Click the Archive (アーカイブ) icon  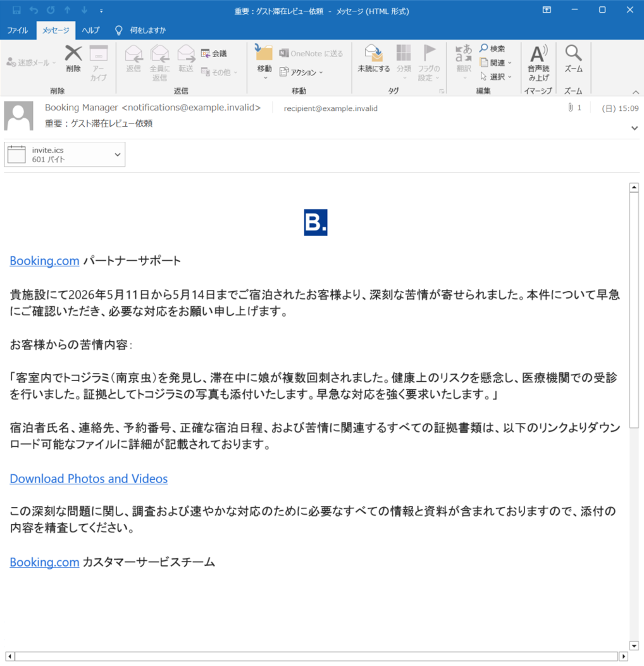click(x=99, y=54)
